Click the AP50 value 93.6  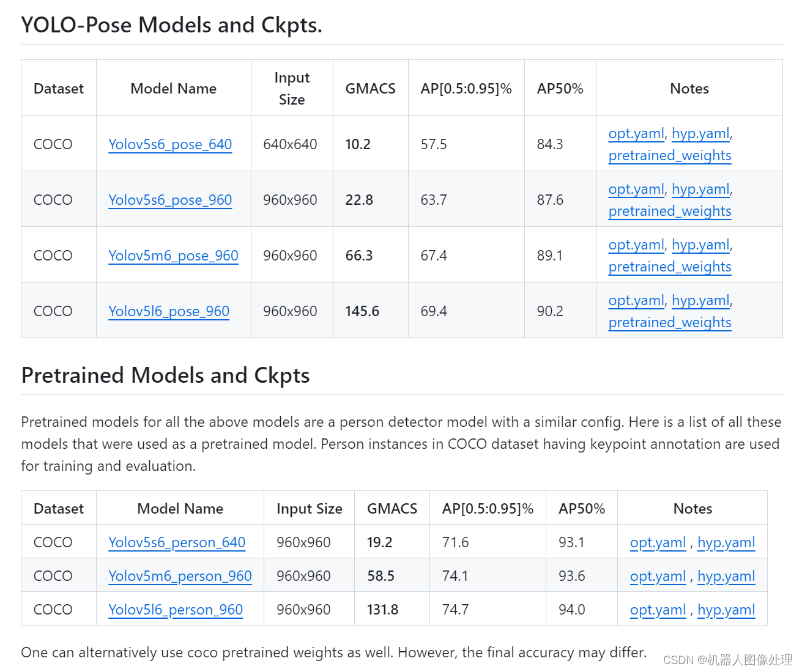572,576
